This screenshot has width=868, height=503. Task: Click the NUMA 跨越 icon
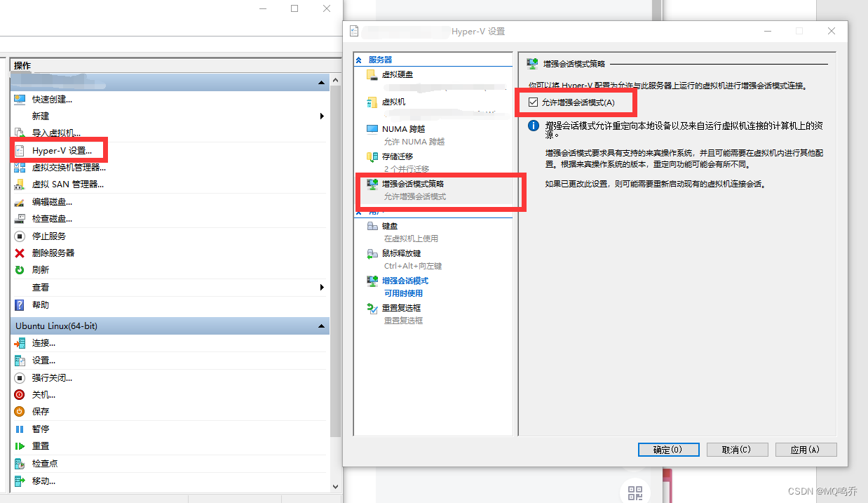click(372, 129)
